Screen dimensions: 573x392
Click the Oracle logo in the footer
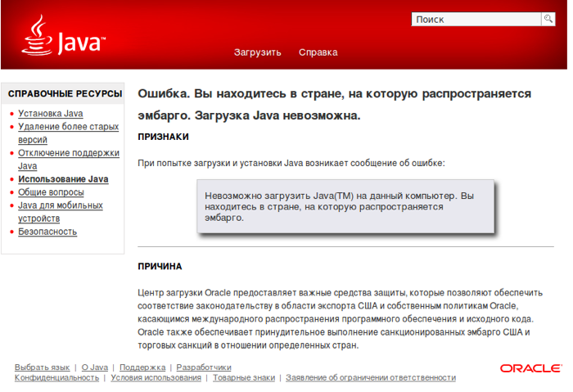pyautogui.click(x=530, y=368)
